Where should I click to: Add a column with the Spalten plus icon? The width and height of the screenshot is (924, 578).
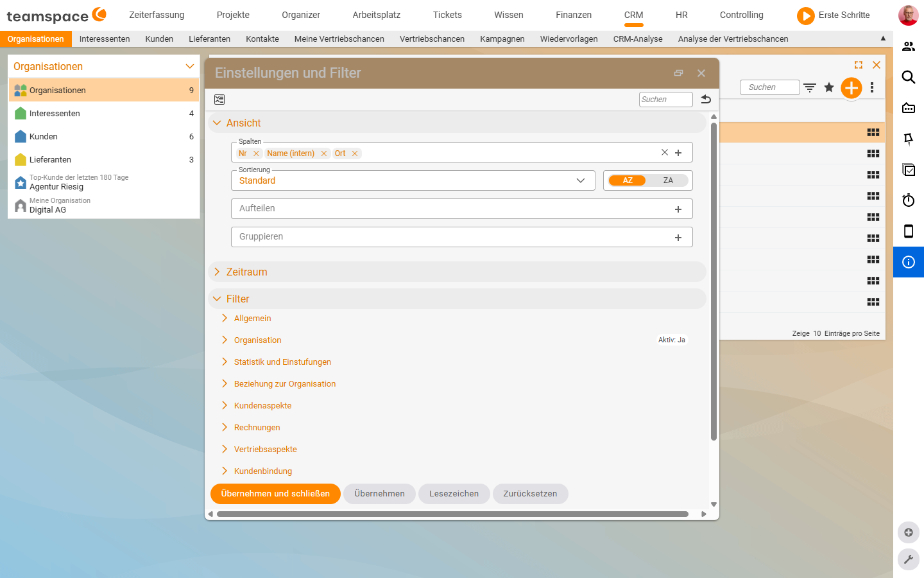(x=678, y=153)
